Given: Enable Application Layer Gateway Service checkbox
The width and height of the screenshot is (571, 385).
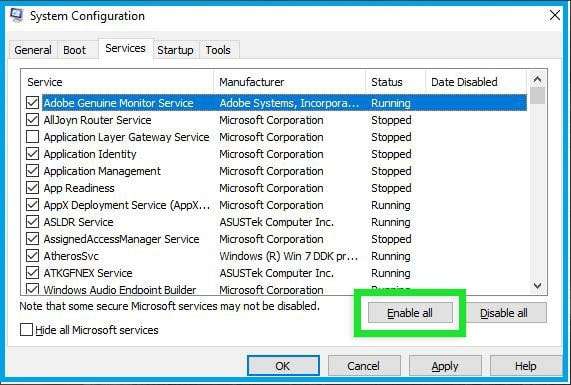Looking at the screenshot, I should coord(32,137).
